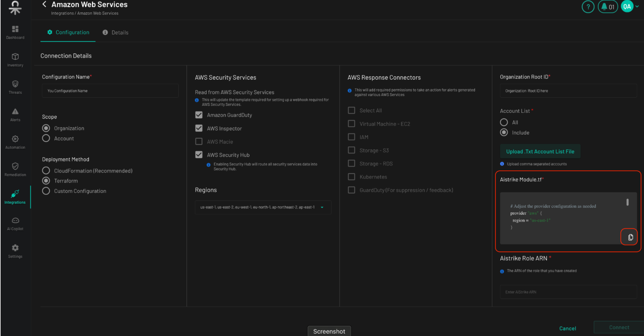Choose Custom Configuration deployment method

pyautogui.click(x=46, y=191)
